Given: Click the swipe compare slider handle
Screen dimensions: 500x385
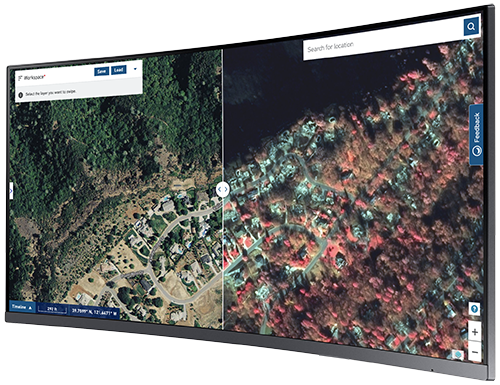Looking at the screenshot, I should coord(222,190).
